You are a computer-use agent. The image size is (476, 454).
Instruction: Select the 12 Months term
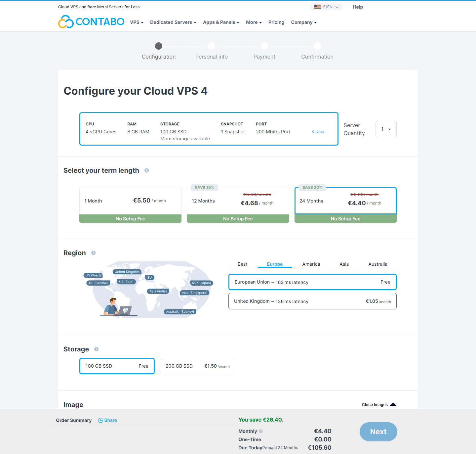coord(238,205)
